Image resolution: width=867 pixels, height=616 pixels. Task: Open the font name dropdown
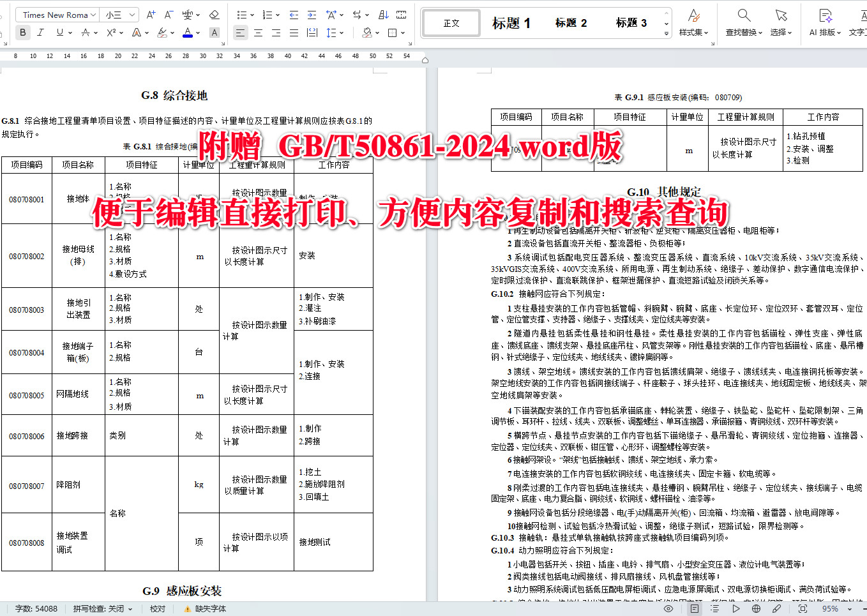pyautogui.click(x=56, y=14)
